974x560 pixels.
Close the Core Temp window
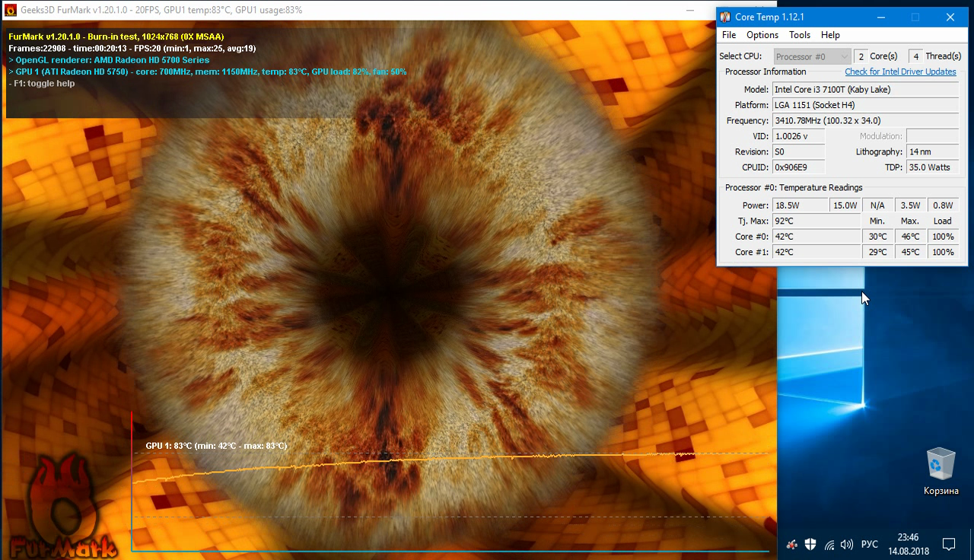[950, 17]
